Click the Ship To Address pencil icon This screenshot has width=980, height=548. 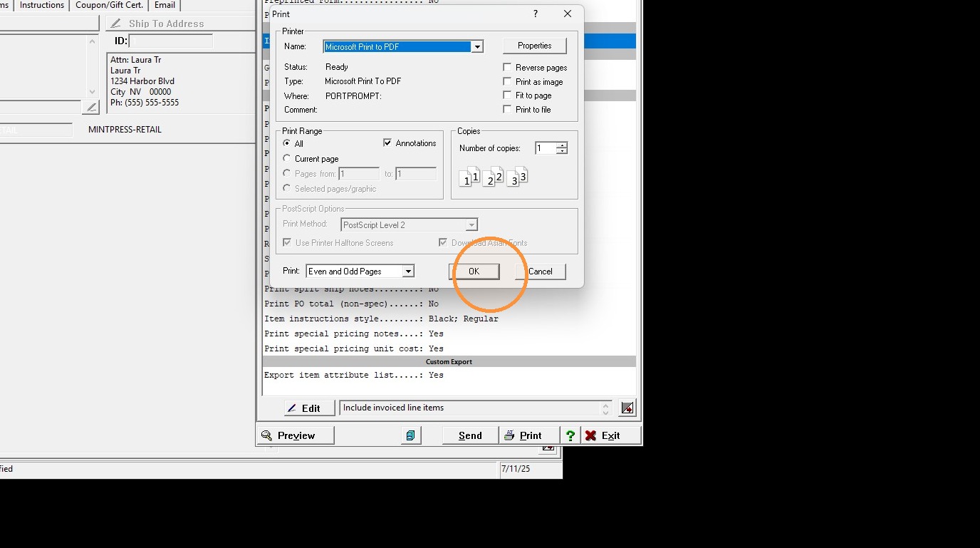[x=116, y=24]
